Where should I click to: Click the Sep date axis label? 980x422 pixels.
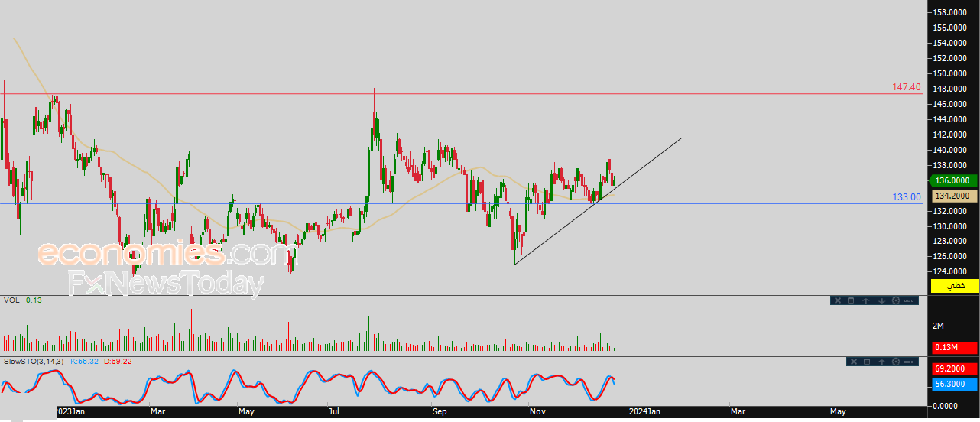440,412
